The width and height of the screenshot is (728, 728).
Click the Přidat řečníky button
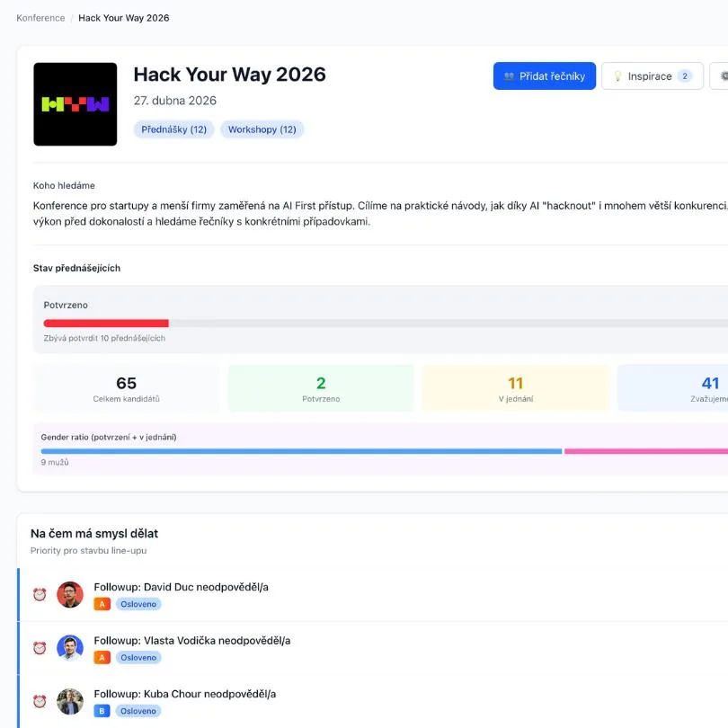[x=544, y=76]
